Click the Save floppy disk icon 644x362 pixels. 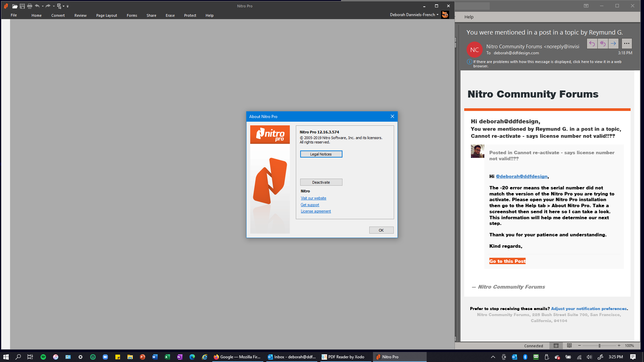click(x=22, y=6)
